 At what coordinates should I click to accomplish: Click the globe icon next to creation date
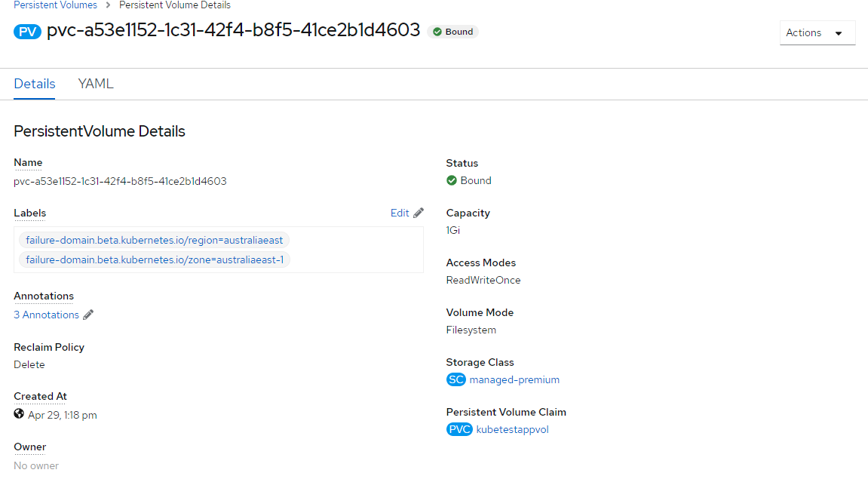(19, 414)
